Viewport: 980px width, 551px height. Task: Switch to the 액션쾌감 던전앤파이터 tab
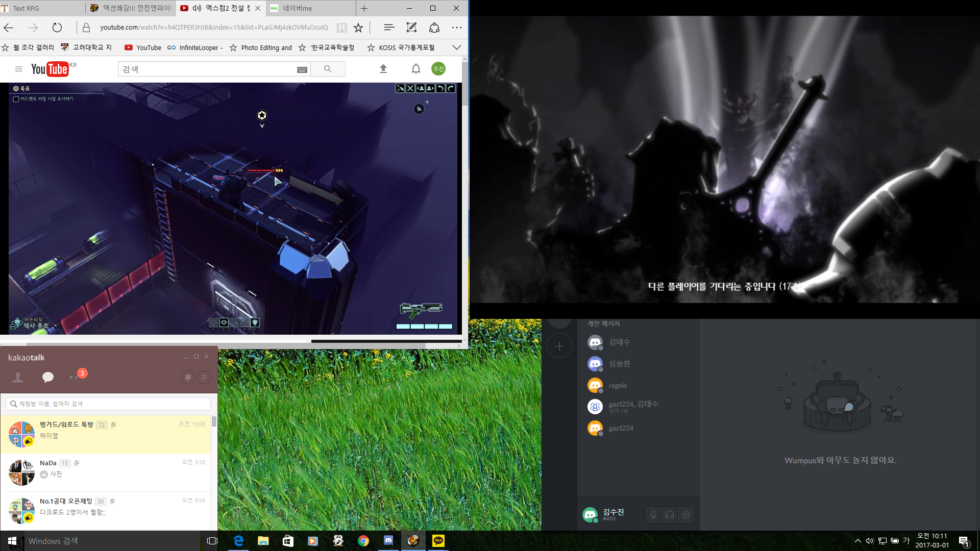tap(131, 8)
